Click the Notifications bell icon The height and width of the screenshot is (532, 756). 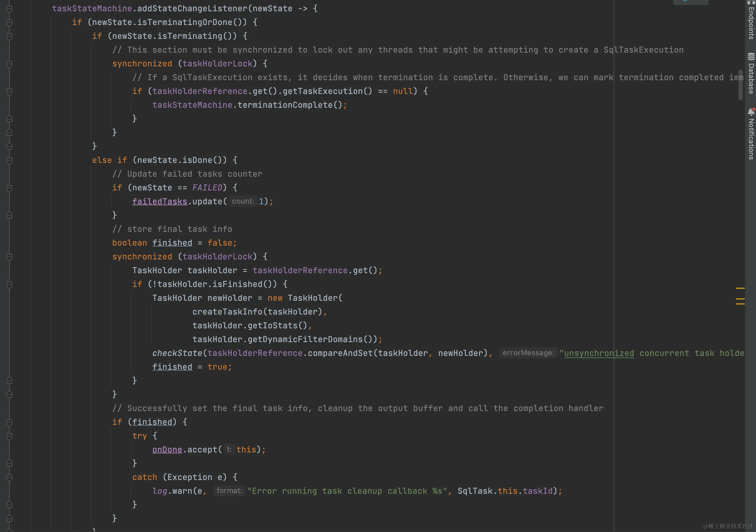pyautogui.click(x=751, y=112)
